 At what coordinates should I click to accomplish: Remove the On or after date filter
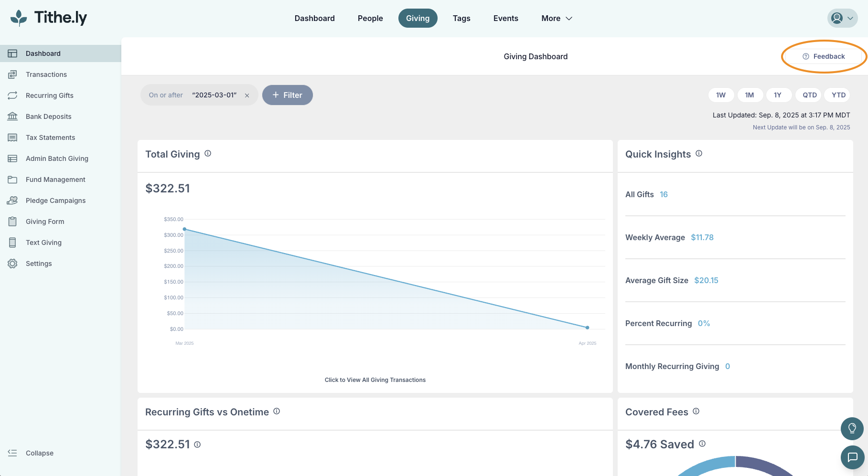(x=247, y=95)
